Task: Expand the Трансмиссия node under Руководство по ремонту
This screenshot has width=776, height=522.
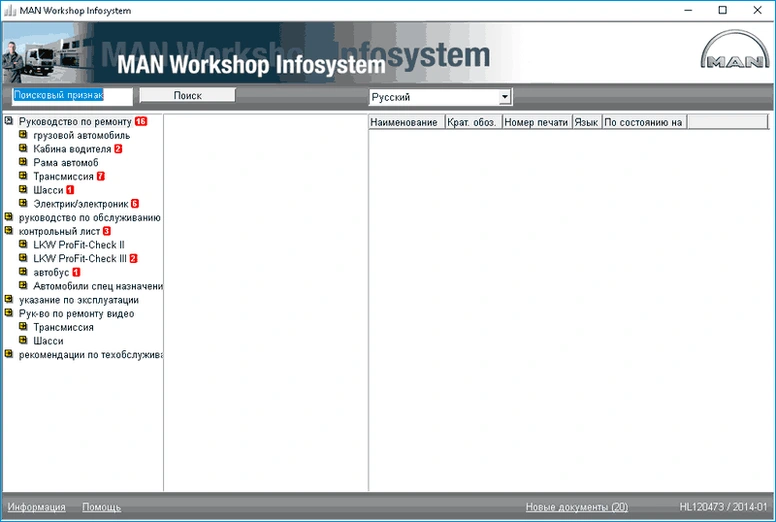Action: tap(23, 176)
